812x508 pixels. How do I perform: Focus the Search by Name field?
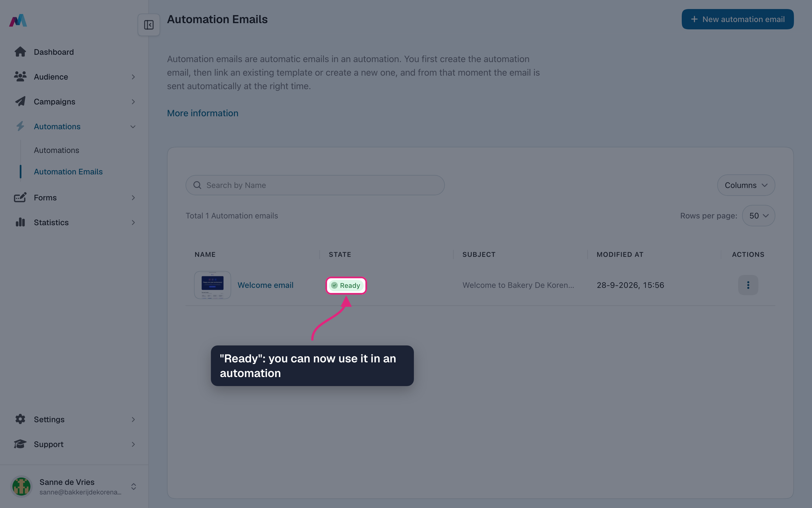(315, 185)
